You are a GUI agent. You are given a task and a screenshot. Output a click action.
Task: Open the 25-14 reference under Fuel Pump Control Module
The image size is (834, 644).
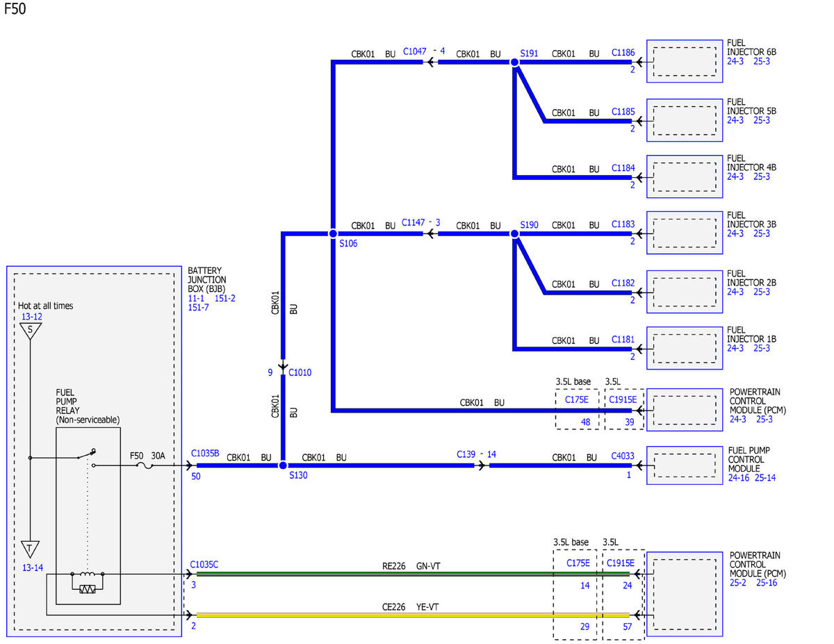(765, 478)
